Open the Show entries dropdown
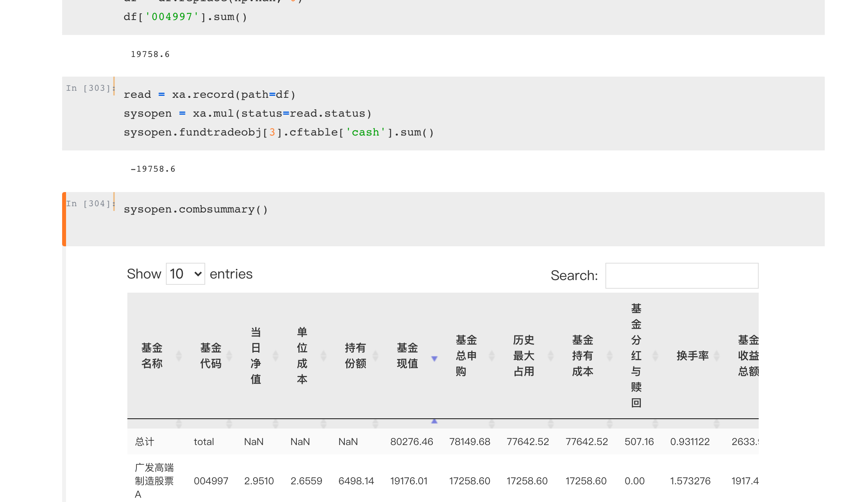 [185, 274]
